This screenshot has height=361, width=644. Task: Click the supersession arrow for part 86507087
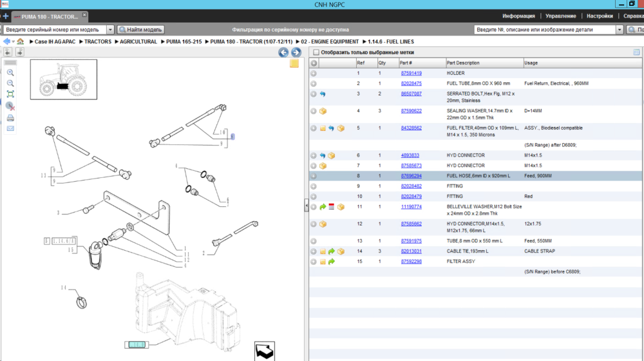click(x=323, y=94)
